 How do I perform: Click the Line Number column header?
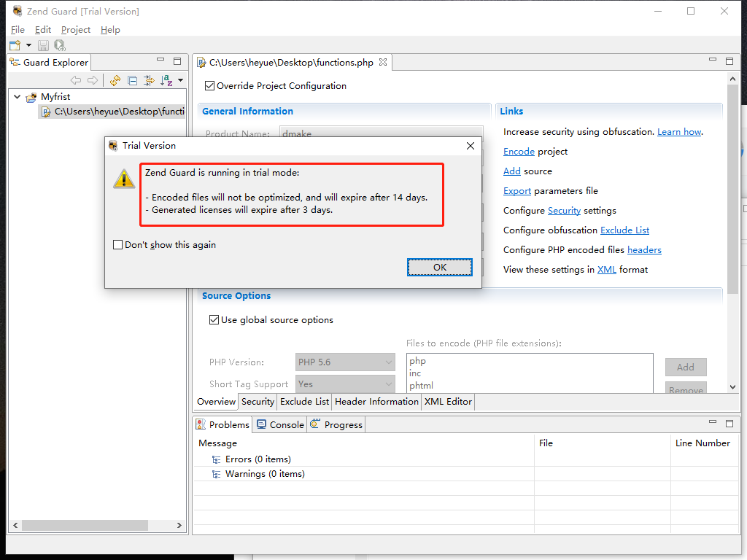coord(703,443)
